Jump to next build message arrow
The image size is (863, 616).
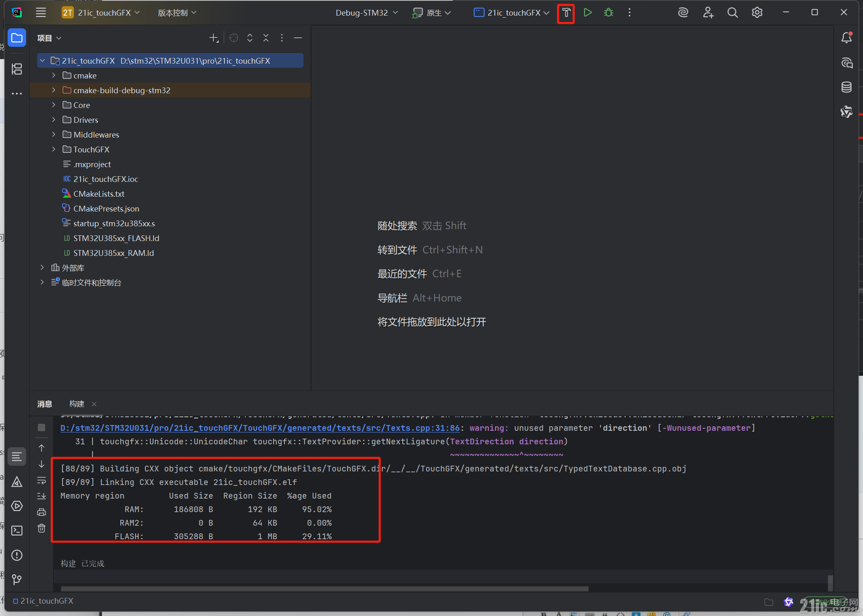pyautogui.click(x=42, y=464)
